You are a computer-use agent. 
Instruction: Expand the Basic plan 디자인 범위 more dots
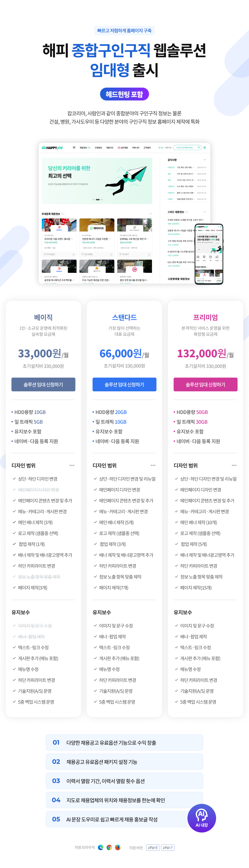72,465
